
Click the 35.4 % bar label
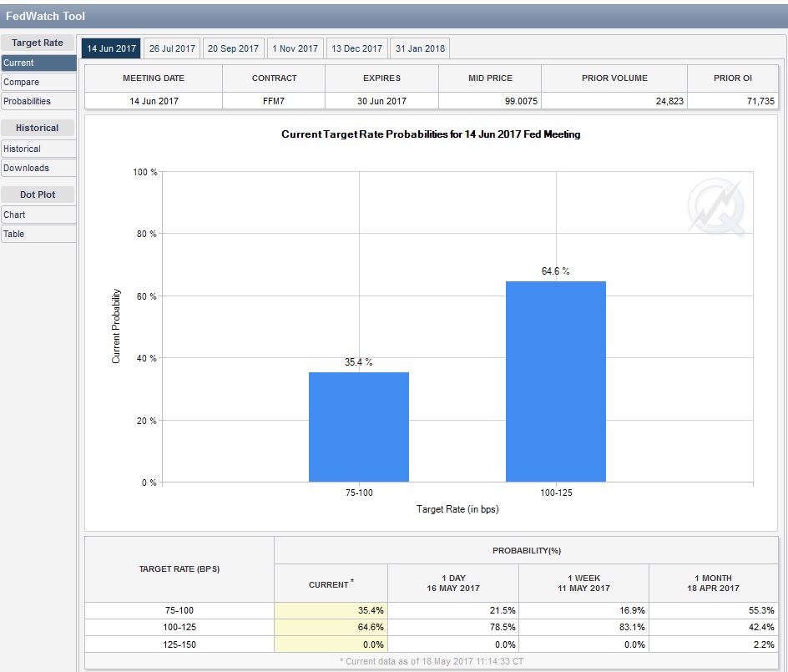click(x=358, y=362)
